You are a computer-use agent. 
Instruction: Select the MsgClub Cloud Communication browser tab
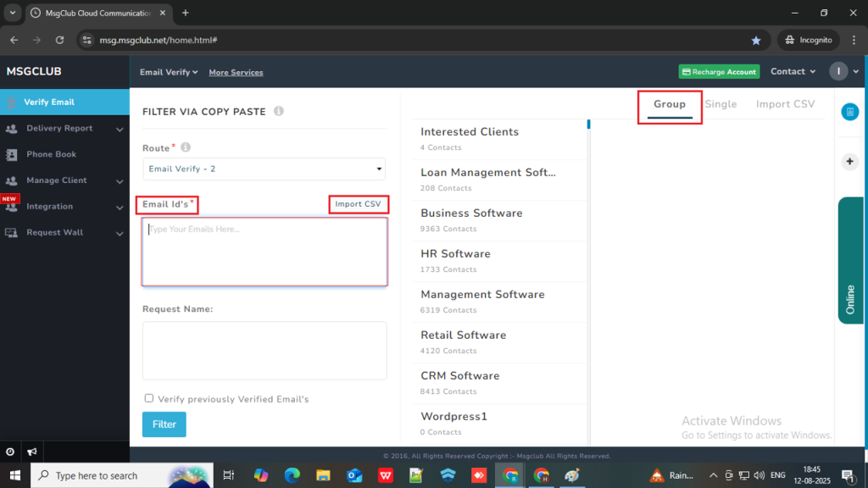click(x=98, y=13)
